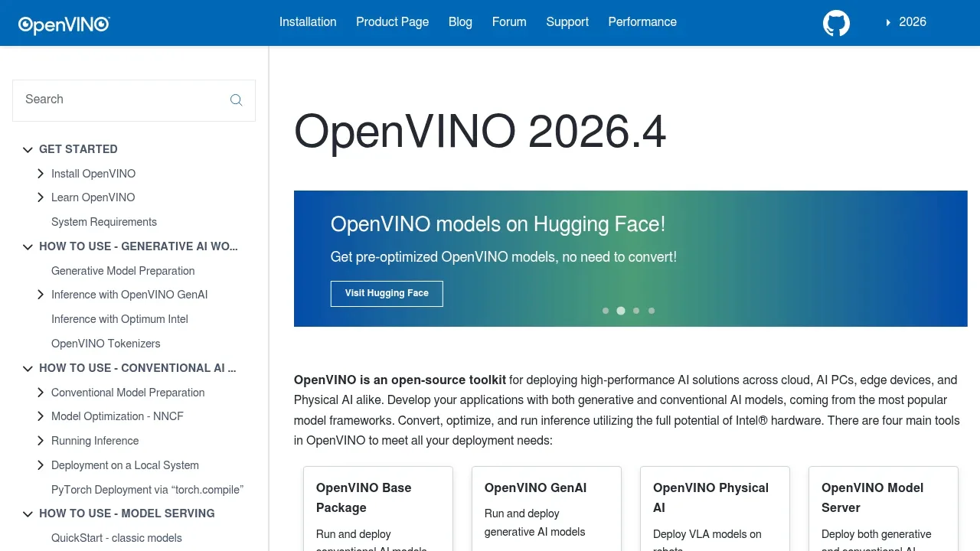Expand Conventional Model Preparation chevron

click(41, 393)
